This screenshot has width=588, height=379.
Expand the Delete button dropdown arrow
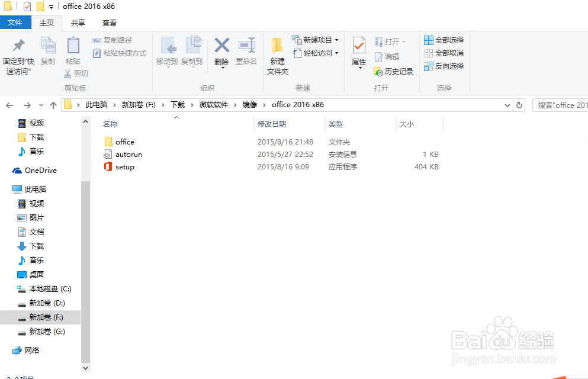[223, 68]
